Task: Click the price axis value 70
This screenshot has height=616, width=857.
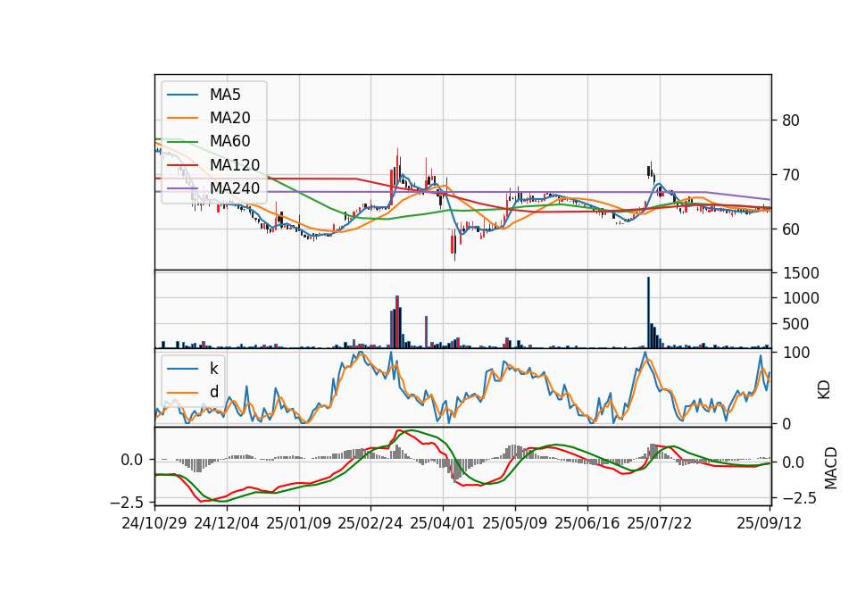Action: 791,175
